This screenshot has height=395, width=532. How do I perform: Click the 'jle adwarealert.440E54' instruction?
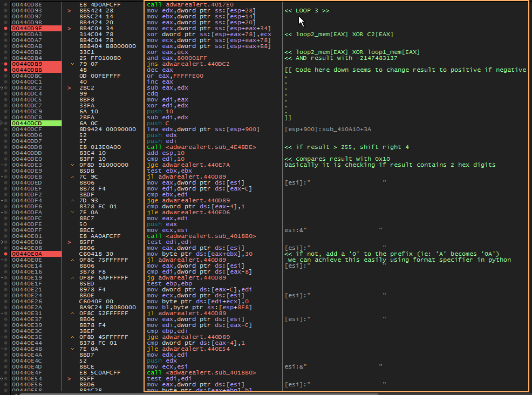tap(188, 349)
